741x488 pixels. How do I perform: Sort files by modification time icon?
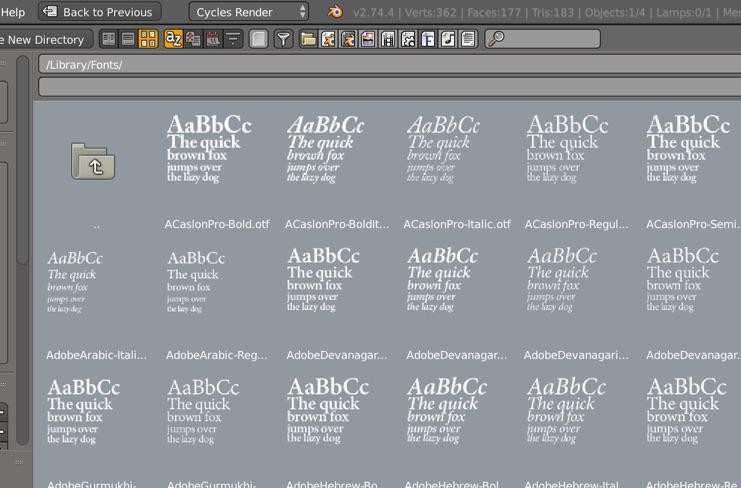click(213, 39)
